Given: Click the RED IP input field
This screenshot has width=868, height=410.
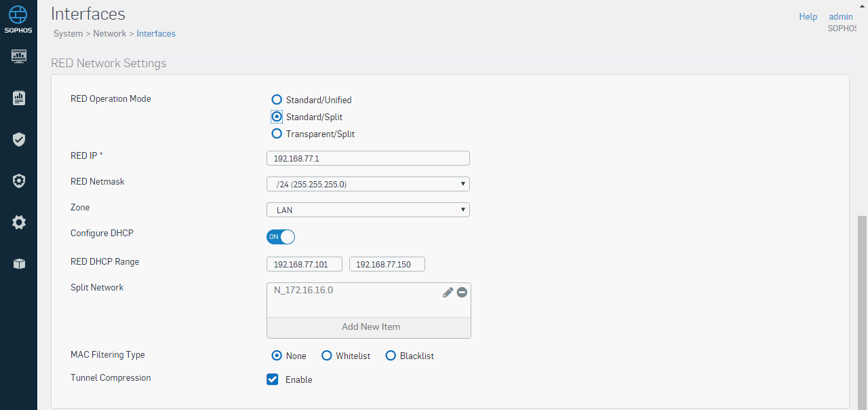Looking at the screenshot, I should point(368,158).
